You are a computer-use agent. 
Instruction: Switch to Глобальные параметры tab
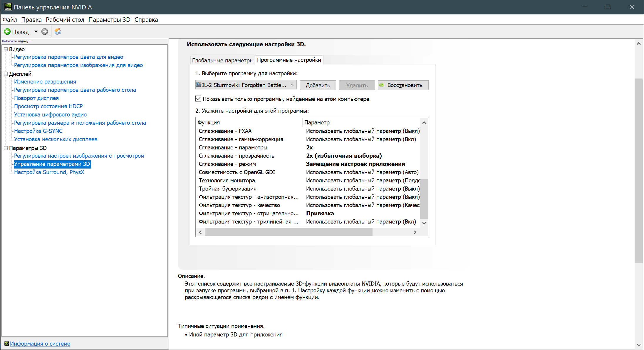pyautogui.click(x=222, y=60)
